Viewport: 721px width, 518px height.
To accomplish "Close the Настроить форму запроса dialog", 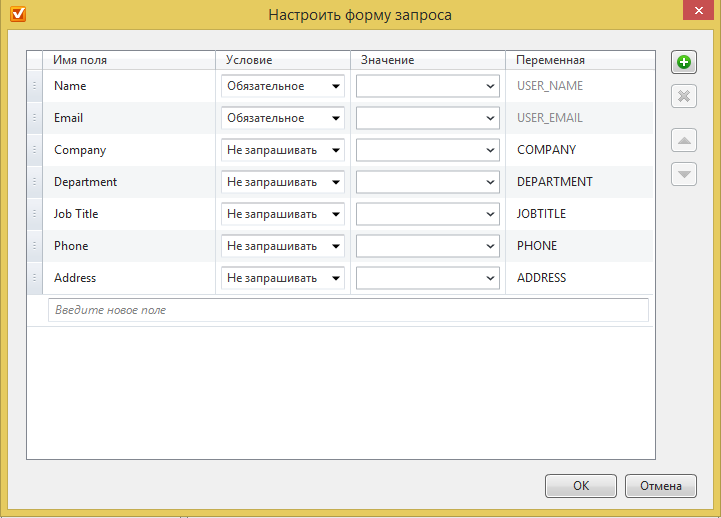I will 698,10.
